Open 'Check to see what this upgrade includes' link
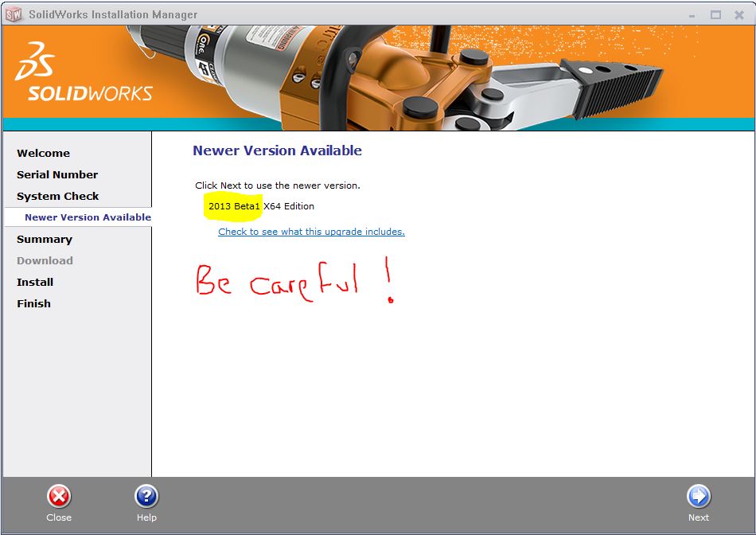 (x=311, y=232)
